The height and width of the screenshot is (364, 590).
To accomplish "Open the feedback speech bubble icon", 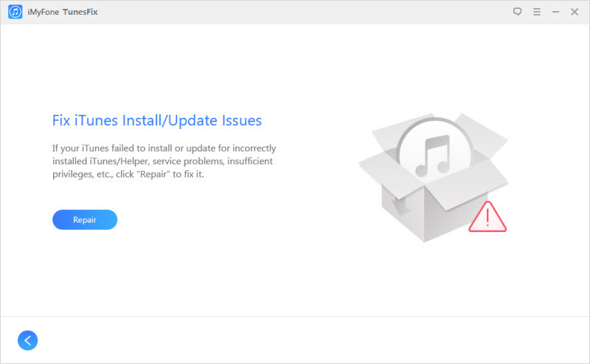I will point(517,12).
